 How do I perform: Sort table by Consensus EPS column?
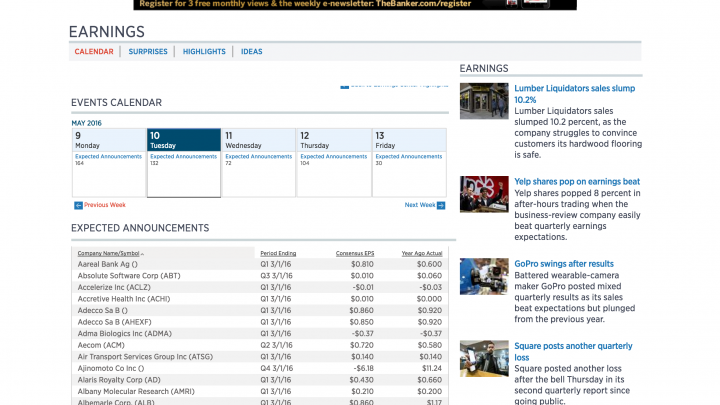[x=355, y=253]
